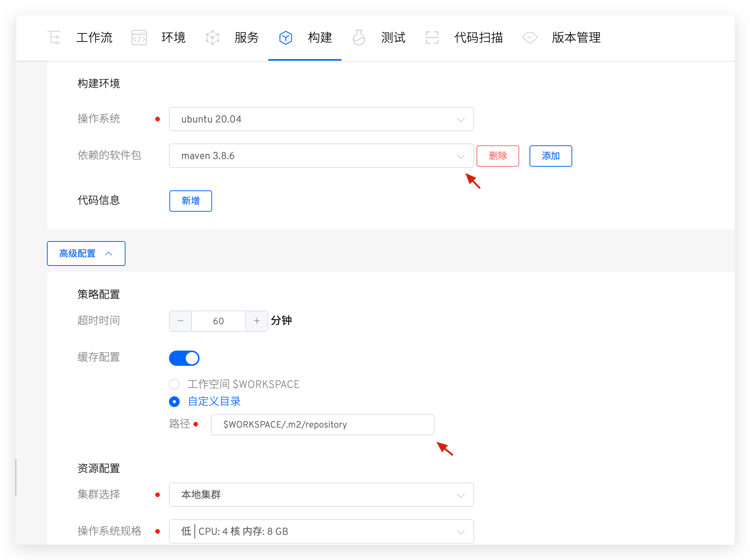Click the test flask icon
This screenshot has height=560, width=750.
click(359, 37)
